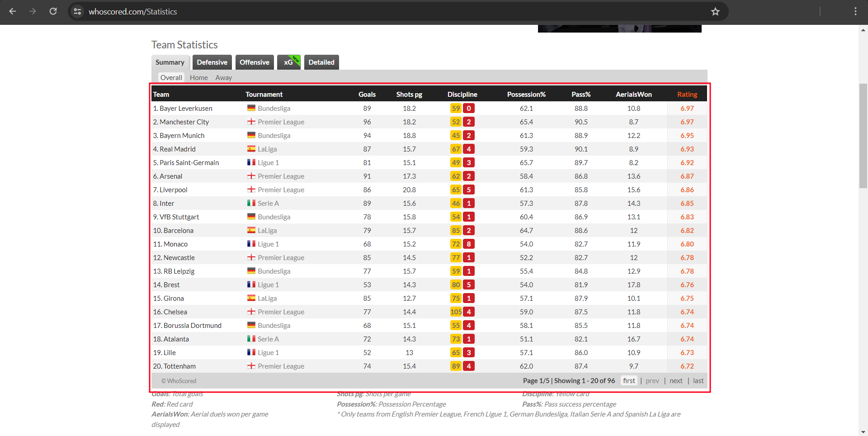
Task: Select the Home sub-tab
Action: (199, 78)
